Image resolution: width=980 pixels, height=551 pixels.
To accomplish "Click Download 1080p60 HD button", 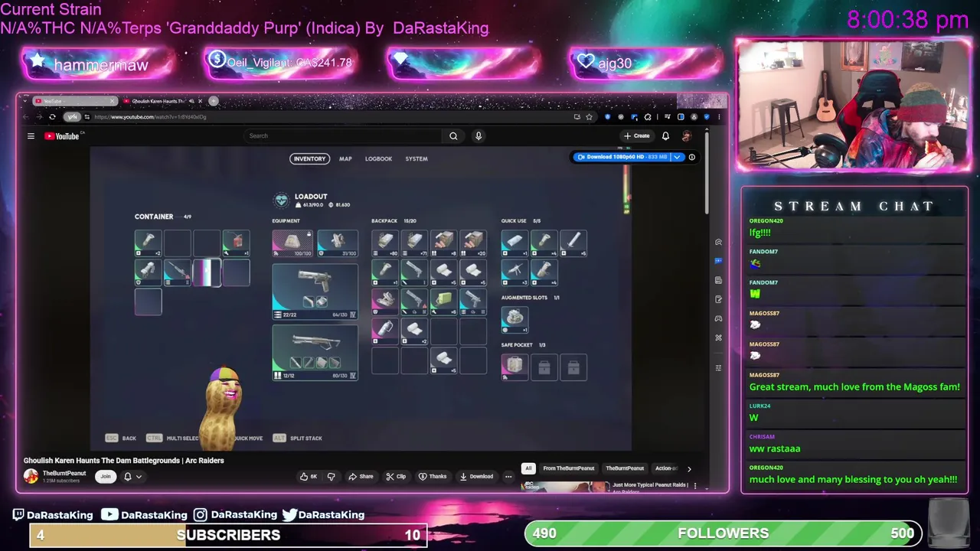I will point(622,157).
